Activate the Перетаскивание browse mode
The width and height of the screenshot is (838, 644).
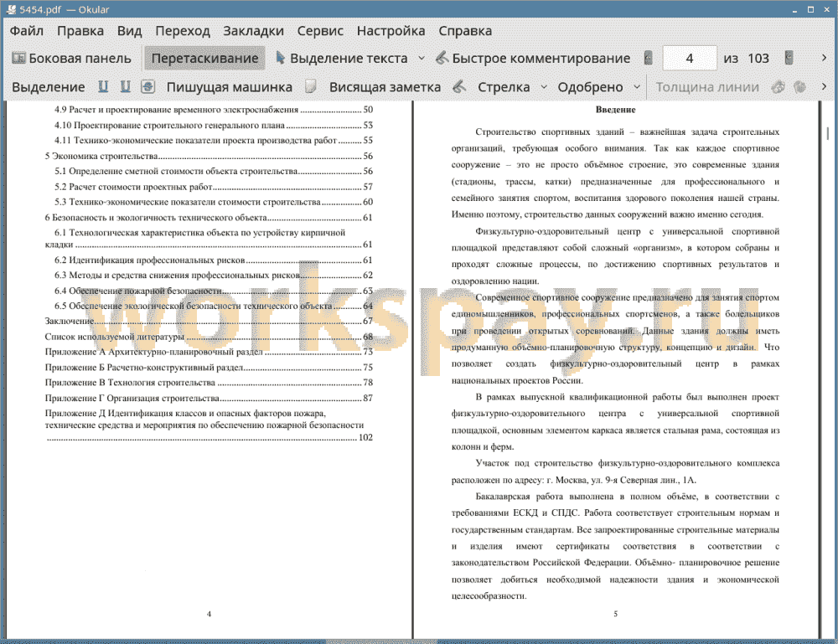204,59
